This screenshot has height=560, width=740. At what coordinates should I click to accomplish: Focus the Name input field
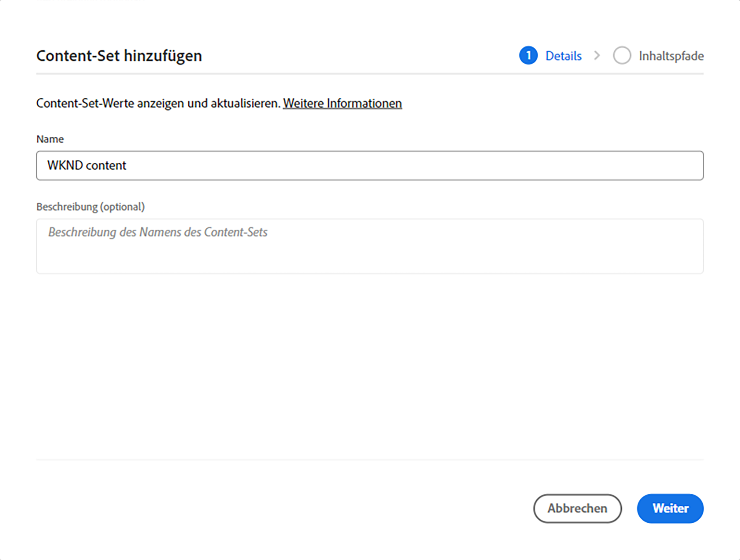[370, 165]
